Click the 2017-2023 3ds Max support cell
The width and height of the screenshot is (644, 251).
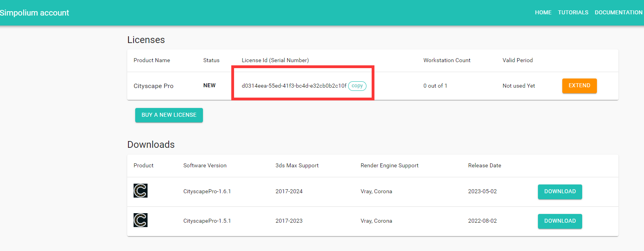(289, 221)
